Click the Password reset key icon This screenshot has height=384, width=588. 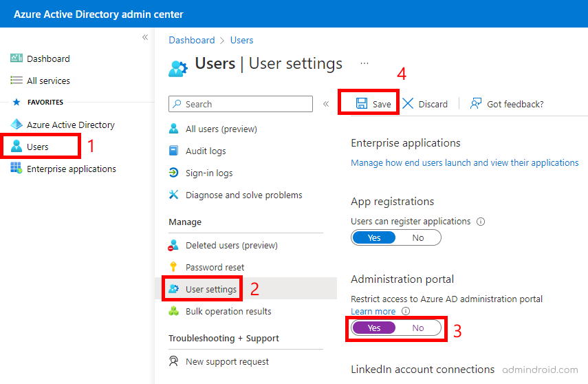tap(173, 266)
